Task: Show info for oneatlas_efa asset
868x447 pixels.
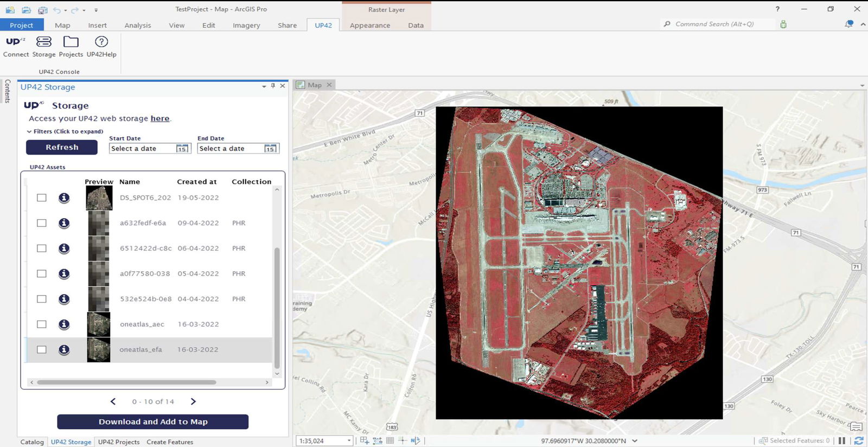Action: tap(64, 349)
